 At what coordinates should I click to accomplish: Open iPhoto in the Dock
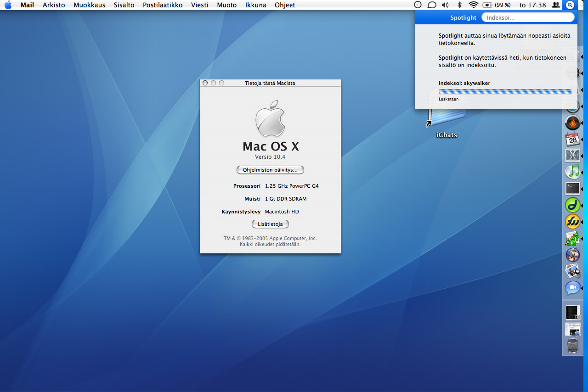coord(572,271)
